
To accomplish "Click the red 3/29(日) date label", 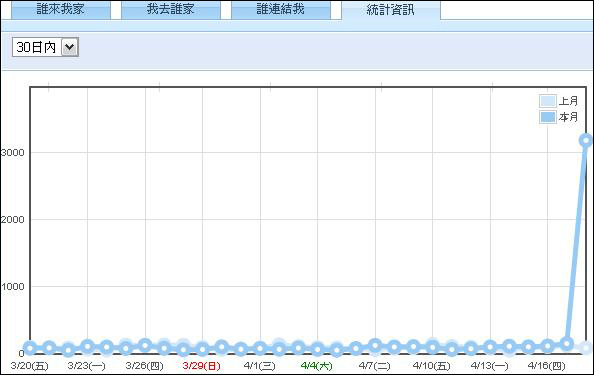I will (201, 366).
